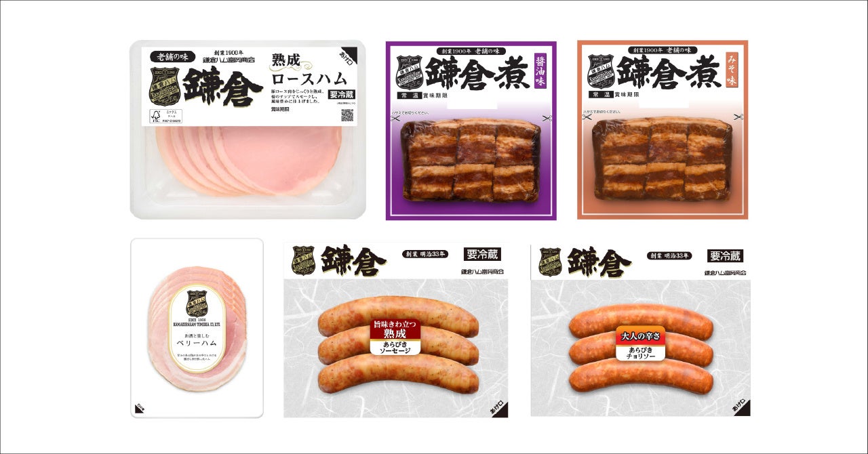Click the QR code on roast ham package
This screenshot has width=868, height=454.
tap(347, 115)
